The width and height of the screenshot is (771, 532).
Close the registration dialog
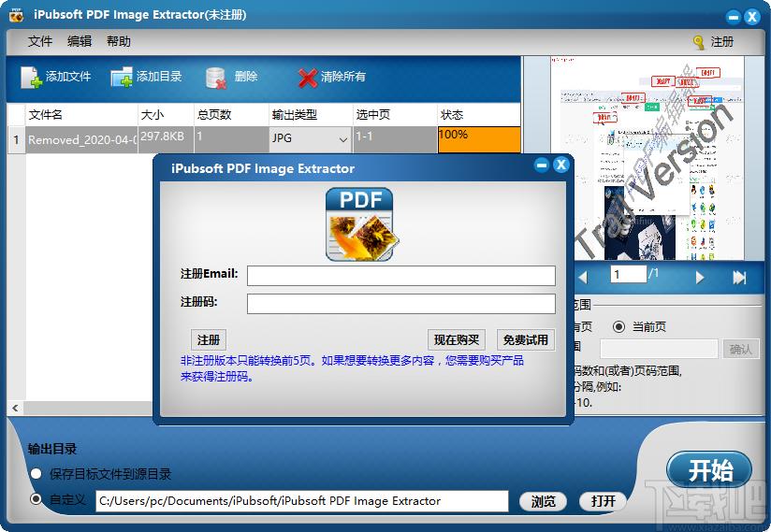coord(561,165)
